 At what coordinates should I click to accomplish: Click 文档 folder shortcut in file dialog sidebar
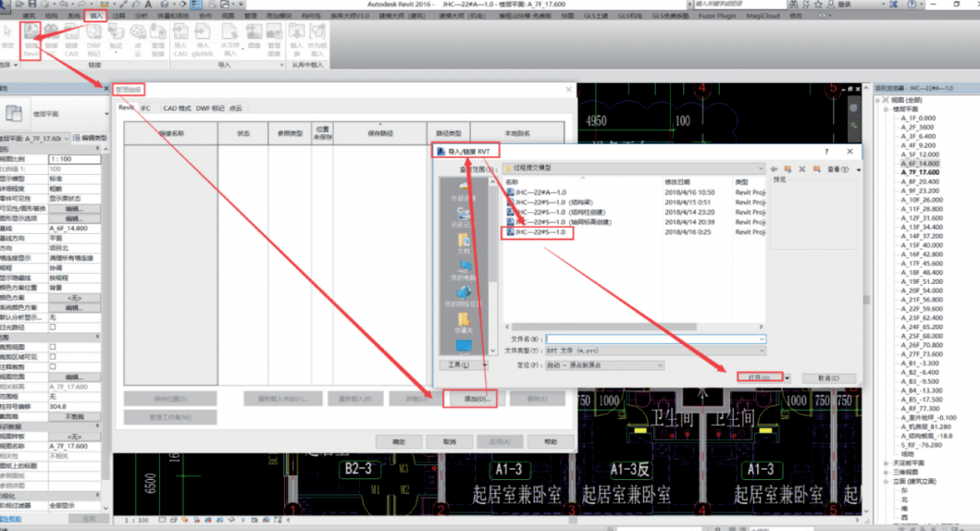pos(463,243)
